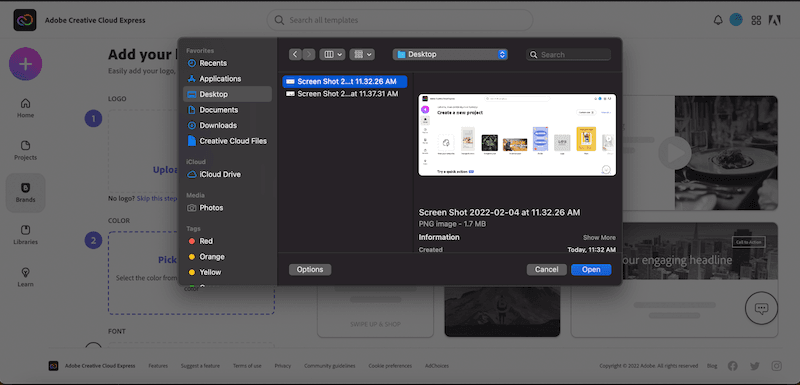The width and height of the screenshot is (800, 385).
Task: Select Documents in dialog sidebar
Action: coord(227,110)
